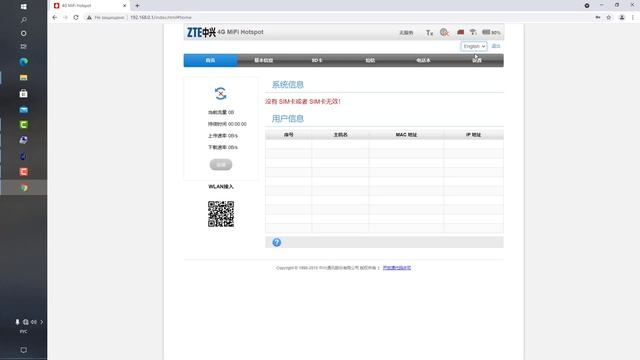
Task: Open the tab between Home and SD card
Action: coord(264,60)
